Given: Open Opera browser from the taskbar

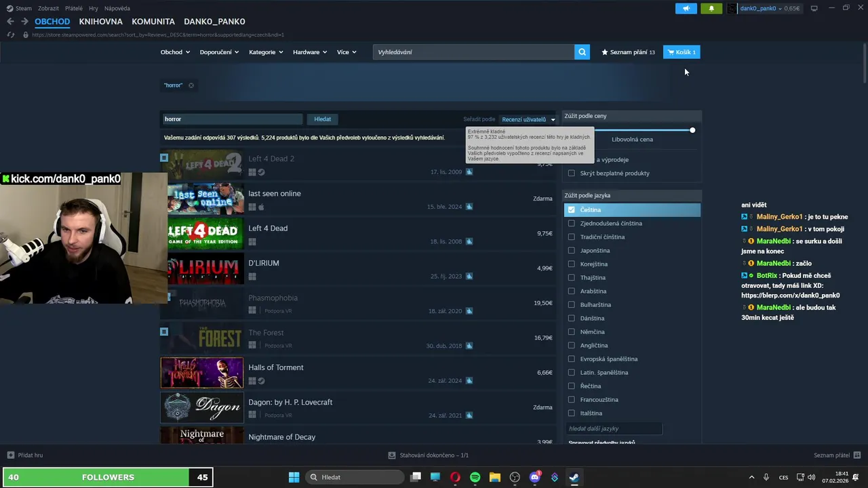Looking at the screenshot, I should pyautogui.click(x=455, y=477).
